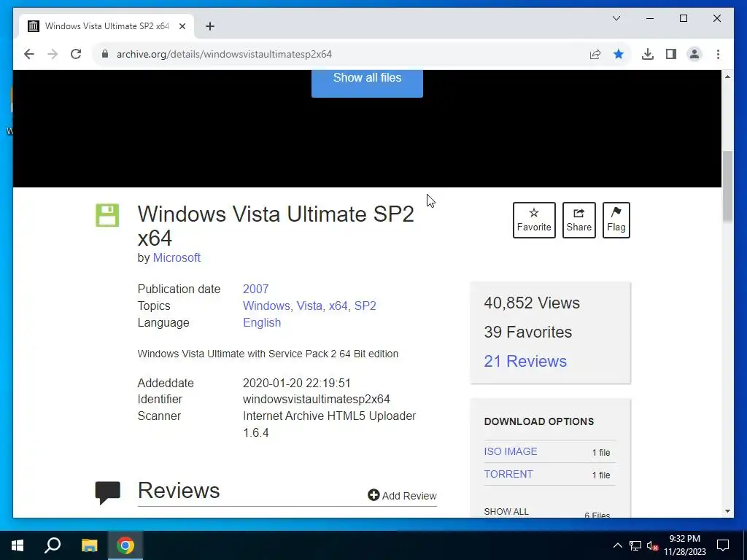Open File Explorer from the taskbar

(89, 545)
